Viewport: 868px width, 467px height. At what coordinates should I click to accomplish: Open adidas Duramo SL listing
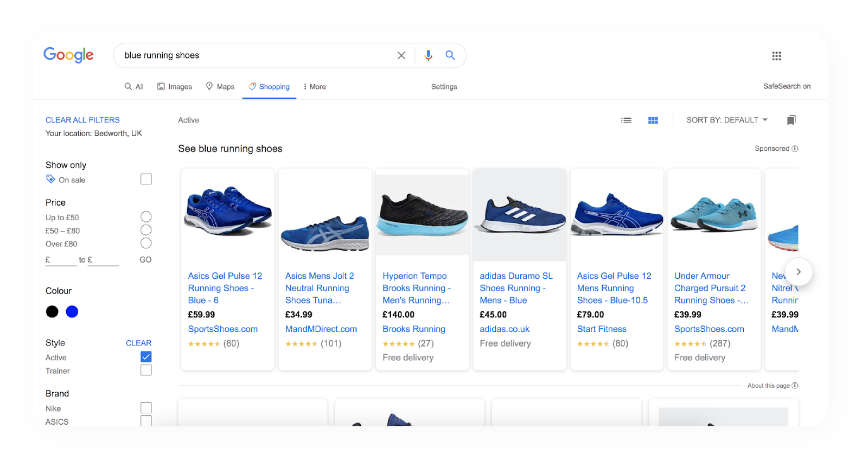point(516,288)
